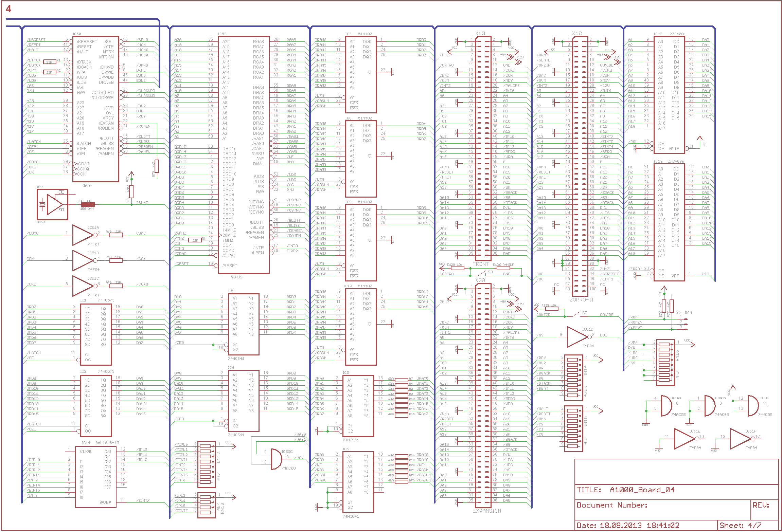Image resolution: width=782 pixels, height=532 pixels.
Task: Select the IC80B AND gate symbol
Action: (x=667, y=406)
